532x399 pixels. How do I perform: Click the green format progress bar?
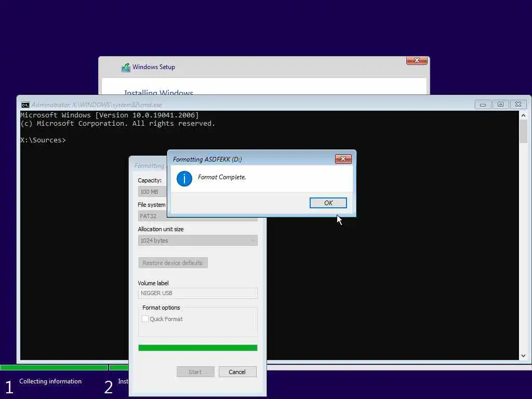coord(197,348)
